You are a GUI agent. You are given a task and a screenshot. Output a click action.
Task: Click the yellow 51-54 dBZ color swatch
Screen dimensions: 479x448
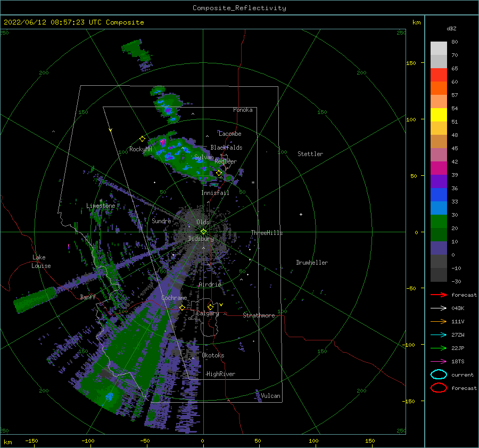click(x=439, y=115)
